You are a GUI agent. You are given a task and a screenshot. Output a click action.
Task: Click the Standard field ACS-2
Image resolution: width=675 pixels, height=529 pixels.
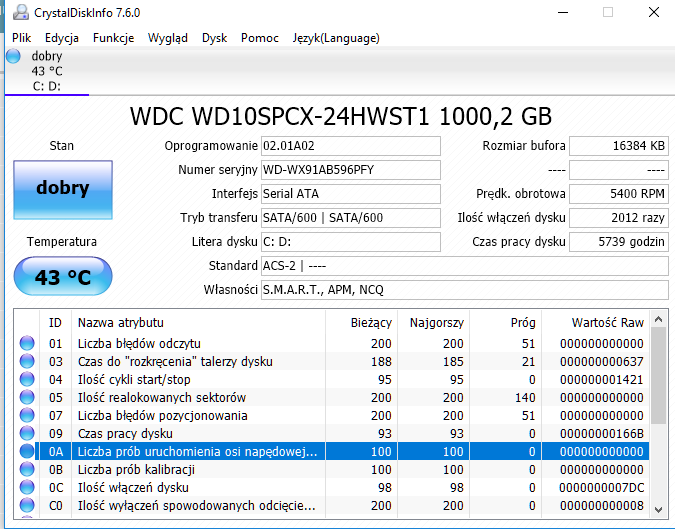point(464,266)
